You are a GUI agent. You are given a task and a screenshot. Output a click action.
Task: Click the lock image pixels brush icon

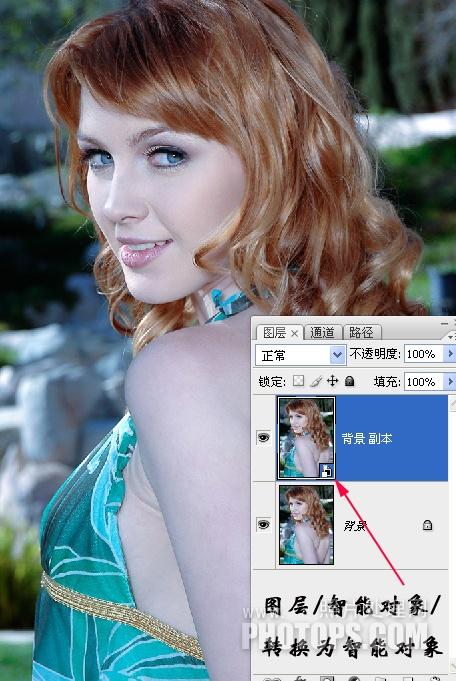(316, 381)
